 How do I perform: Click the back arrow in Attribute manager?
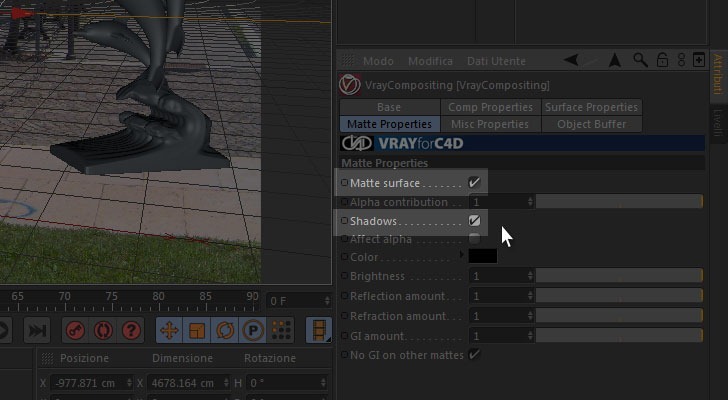[571, 60]
